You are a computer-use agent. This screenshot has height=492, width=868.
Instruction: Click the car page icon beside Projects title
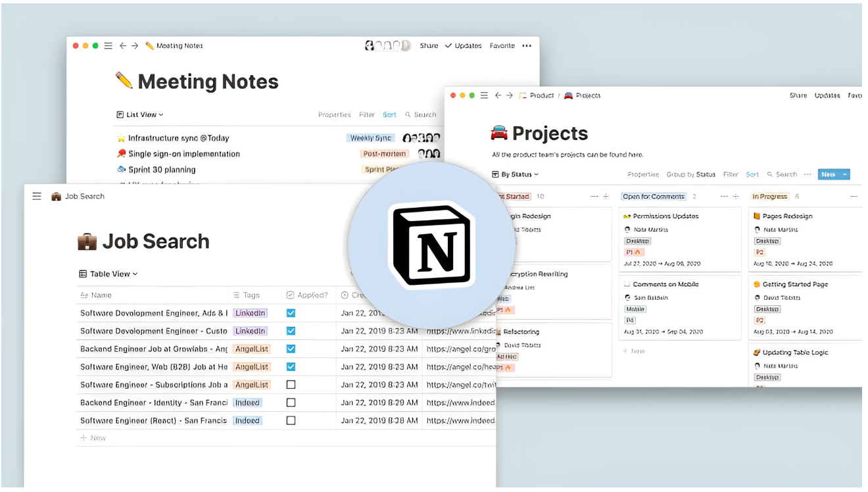[500, 134]
